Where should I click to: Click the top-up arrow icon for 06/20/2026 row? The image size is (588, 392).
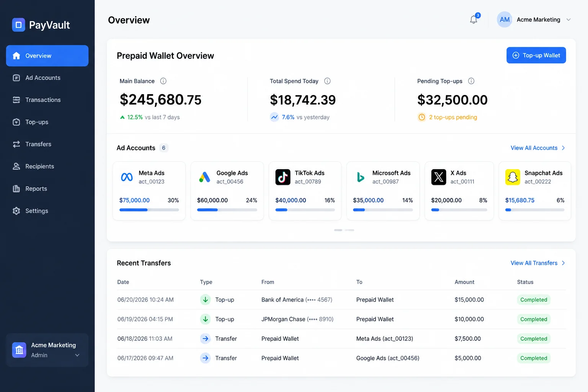pyautogui.click(x=206, y=300)
